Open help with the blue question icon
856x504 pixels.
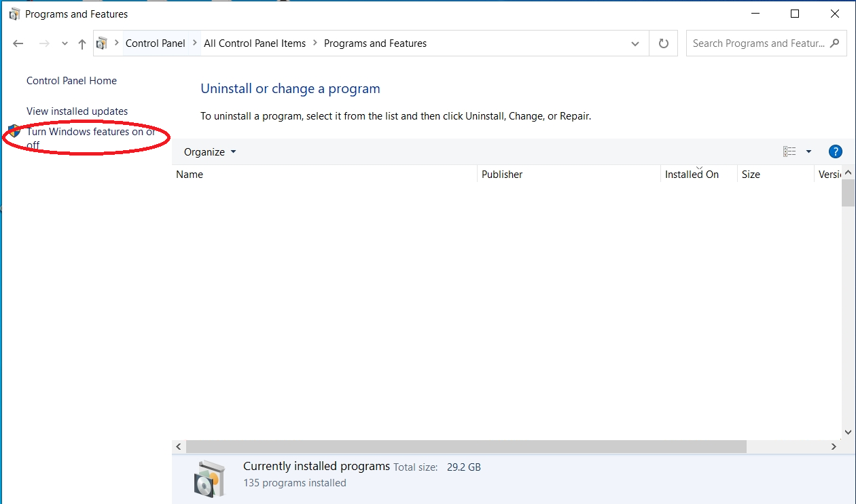[x=836, y=151]
